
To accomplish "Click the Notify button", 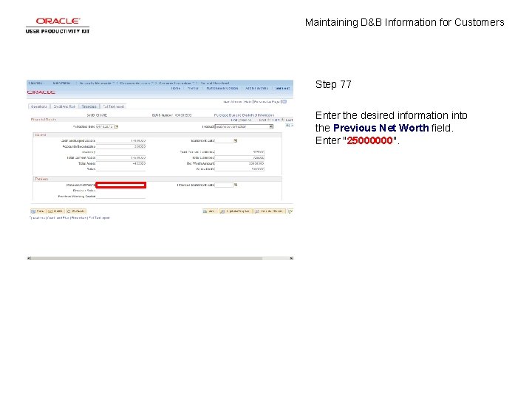I will pos(55,211).
